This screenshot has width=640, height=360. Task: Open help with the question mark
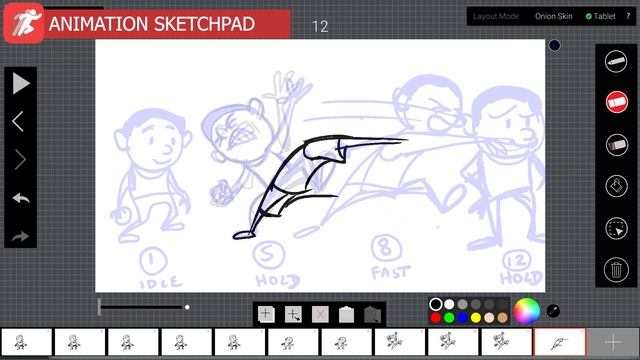click(x=628, y=16)
